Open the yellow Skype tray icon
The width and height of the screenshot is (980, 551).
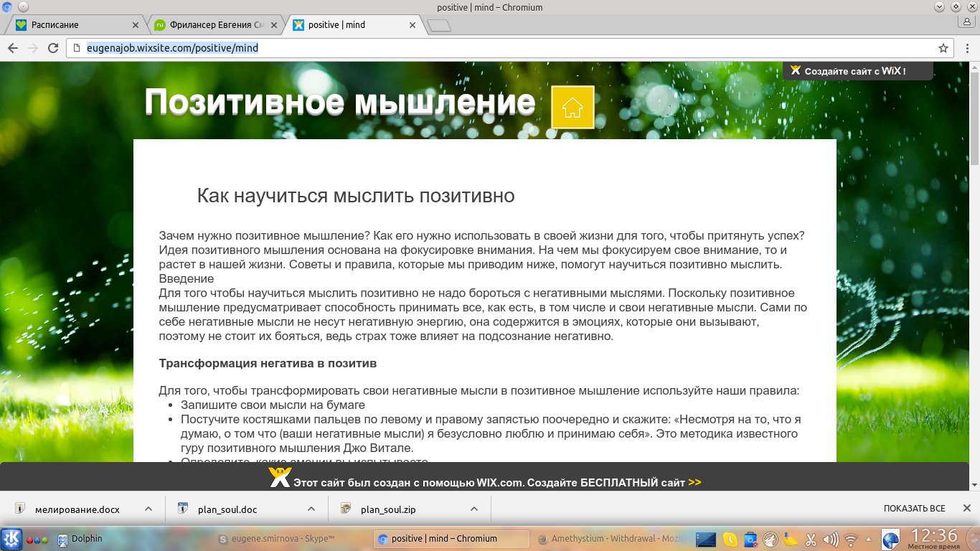[730, 539]
